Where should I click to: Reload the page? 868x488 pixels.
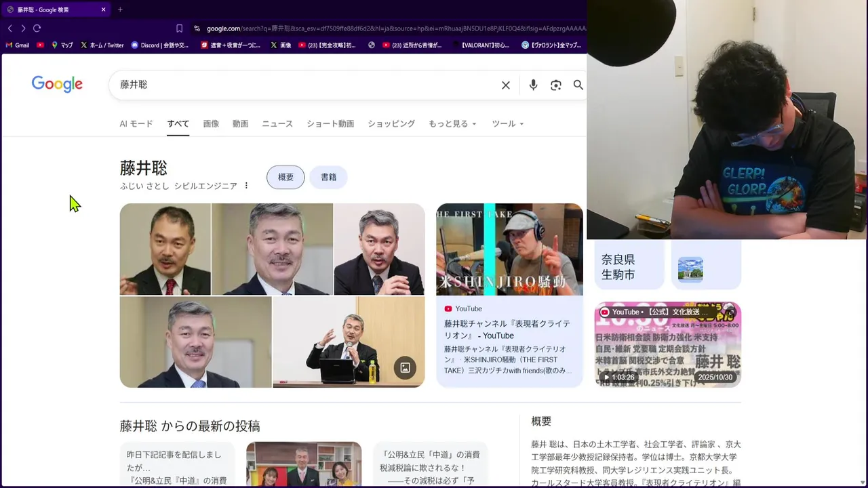pos(37,28)
